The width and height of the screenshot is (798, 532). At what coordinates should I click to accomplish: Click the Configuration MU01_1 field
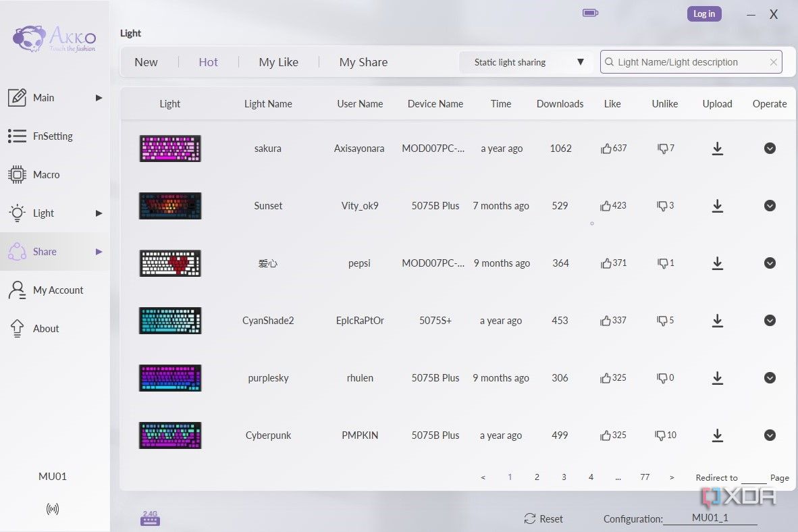(x=710, y=518)
